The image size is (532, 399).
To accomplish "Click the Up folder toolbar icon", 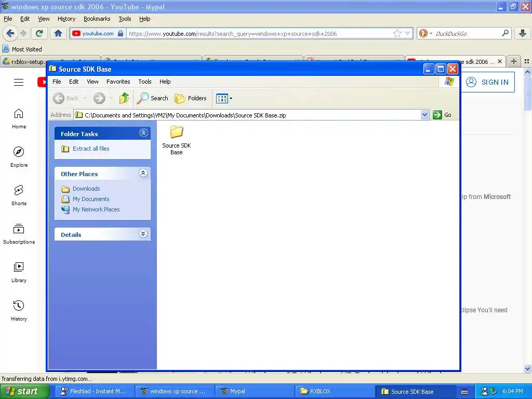I will 124,98.
